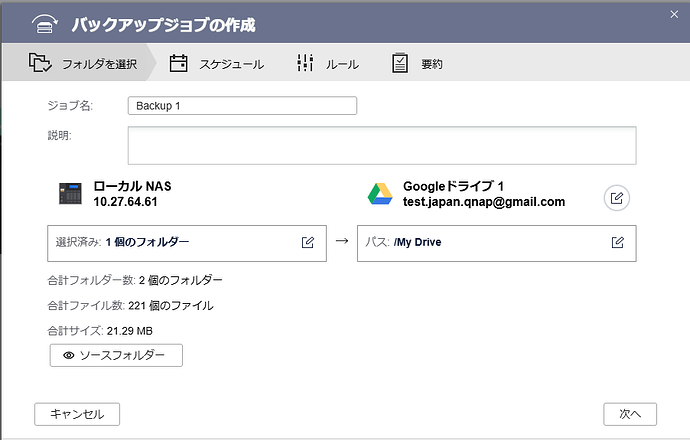Click the backup job icon in title bar
The height and width of the screenshot is (440, 690).
(x=44, y=21)
